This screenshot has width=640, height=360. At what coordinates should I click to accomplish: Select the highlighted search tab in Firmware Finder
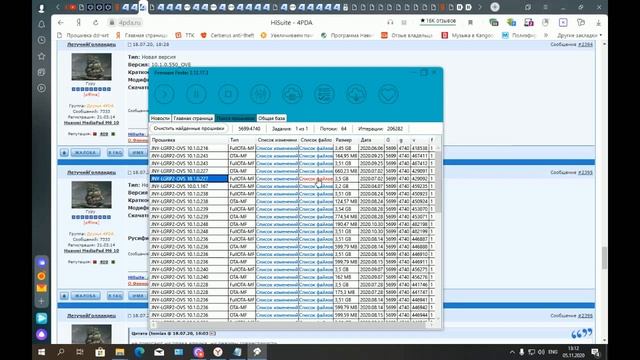tap(236, 118)
